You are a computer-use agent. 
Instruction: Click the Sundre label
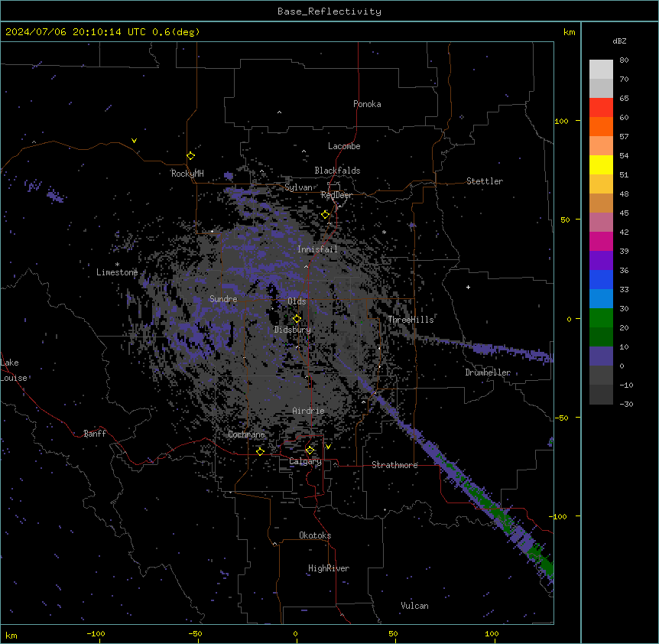[223, 299]
